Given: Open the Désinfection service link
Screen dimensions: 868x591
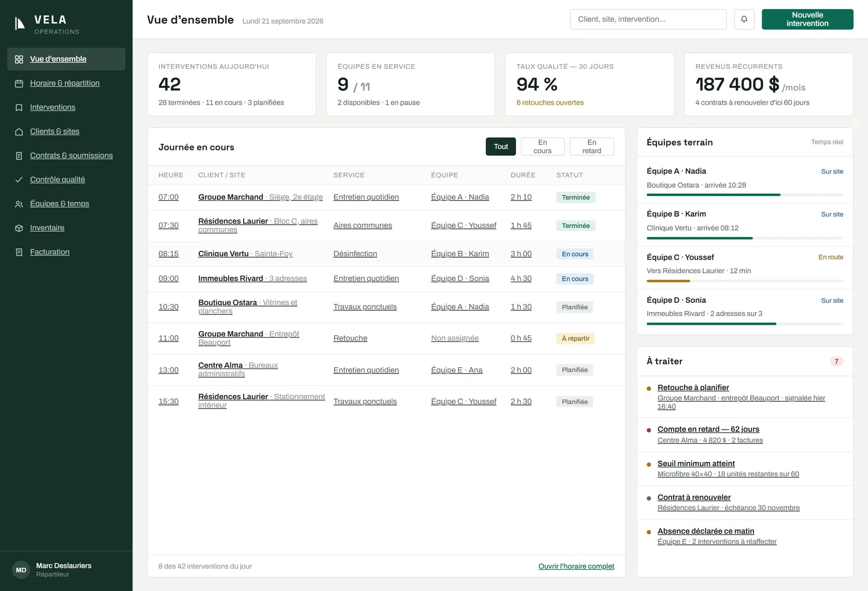Looking at the screenshot, I should click(355, 253).
